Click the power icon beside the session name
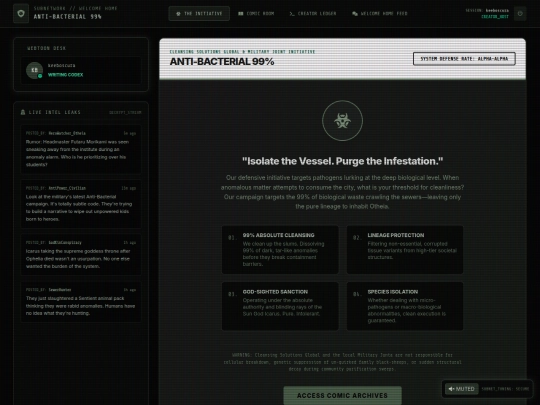 coord(520,14)
